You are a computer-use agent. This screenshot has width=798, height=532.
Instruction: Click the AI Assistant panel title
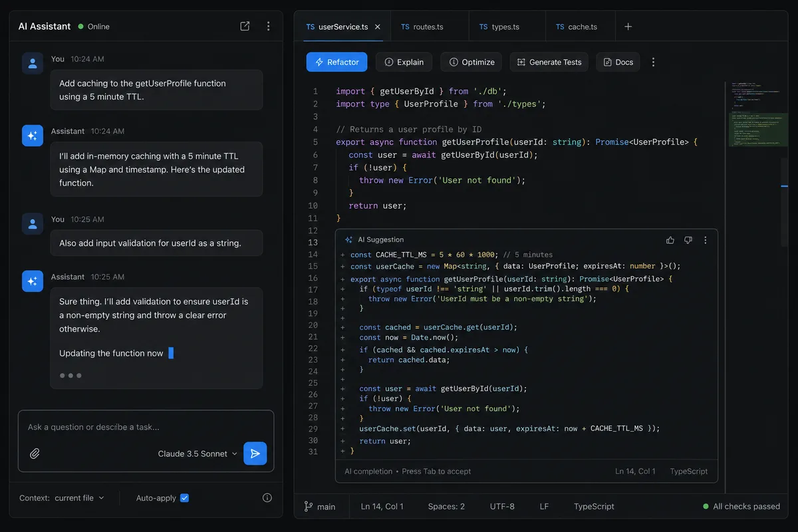pos(45,27)
